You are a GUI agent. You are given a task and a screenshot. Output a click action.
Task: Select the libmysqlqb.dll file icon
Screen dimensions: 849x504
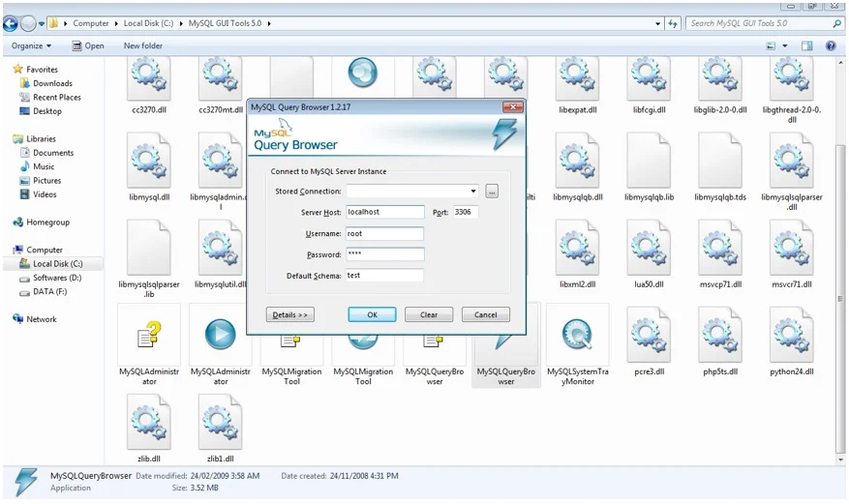pyautogui.click(x=577, y=161)
